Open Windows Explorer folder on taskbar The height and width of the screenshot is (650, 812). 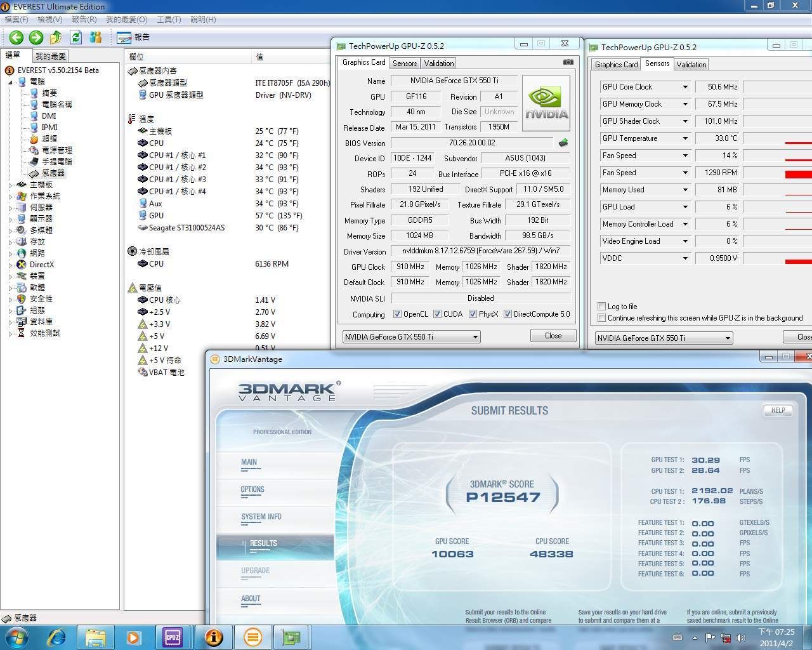coord(96,637)
